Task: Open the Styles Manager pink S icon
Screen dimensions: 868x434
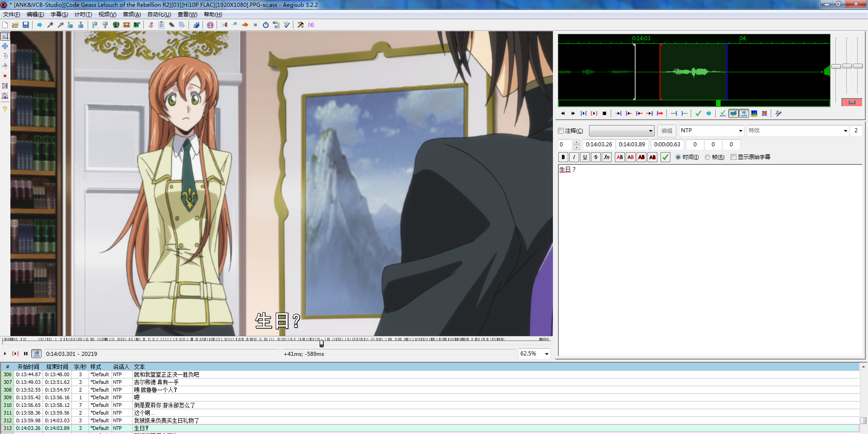Action: pos(151,25)
